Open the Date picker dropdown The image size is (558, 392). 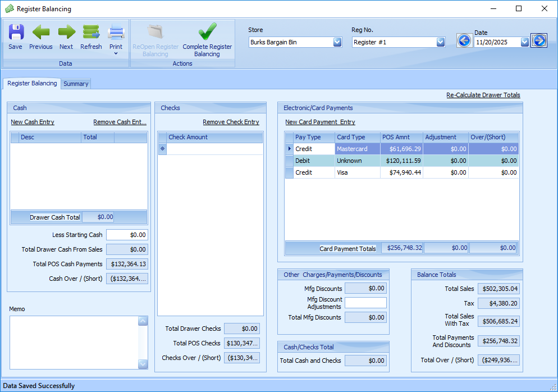point(524,42)
